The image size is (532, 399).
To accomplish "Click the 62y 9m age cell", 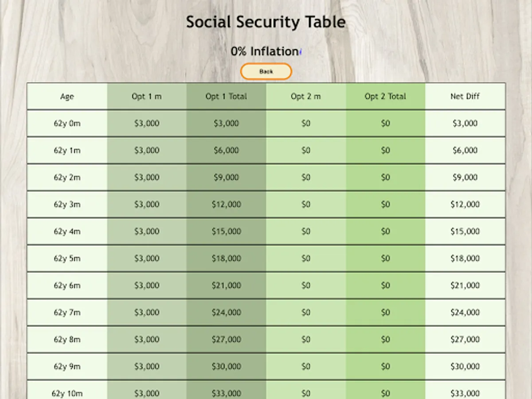I will (67, 367).
